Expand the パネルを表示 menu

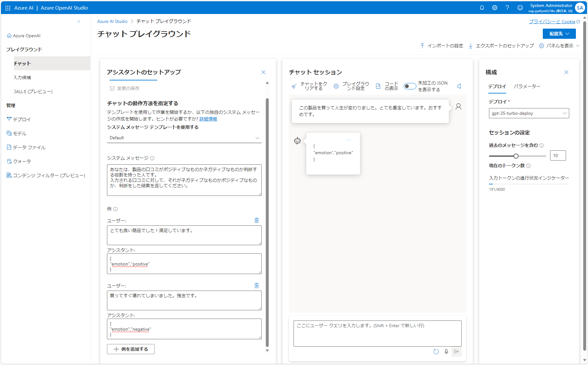click(559, 46)
